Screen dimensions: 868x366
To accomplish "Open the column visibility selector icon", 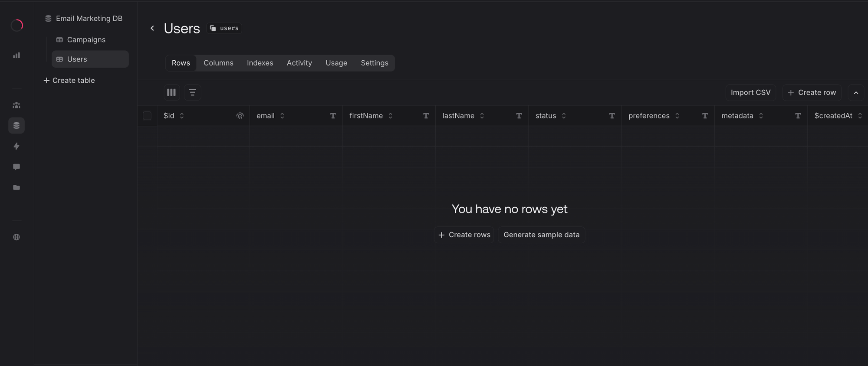I will tap(171, 92).
